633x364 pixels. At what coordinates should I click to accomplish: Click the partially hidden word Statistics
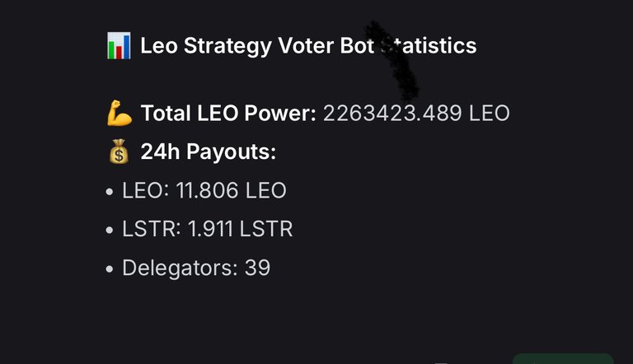(x=429, y=45)
